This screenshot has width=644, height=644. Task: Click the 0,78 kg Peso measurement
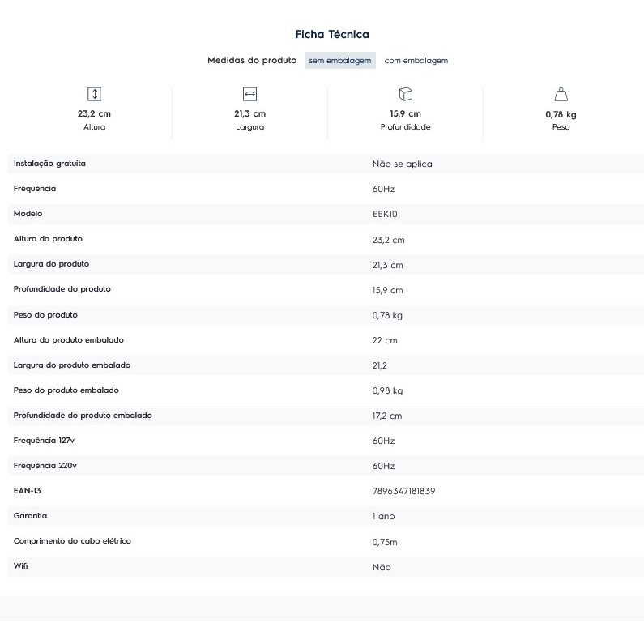tap(561, 115)
